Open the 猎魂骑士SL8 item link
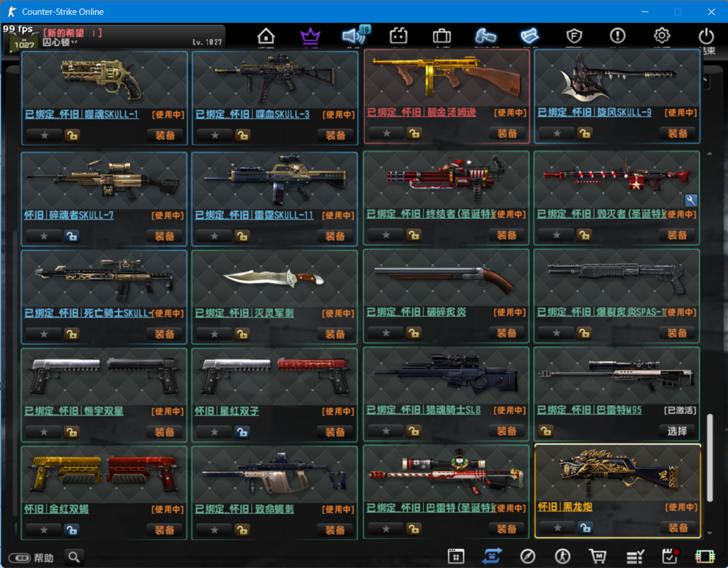 pyautogui.click(x=423, y=410)
